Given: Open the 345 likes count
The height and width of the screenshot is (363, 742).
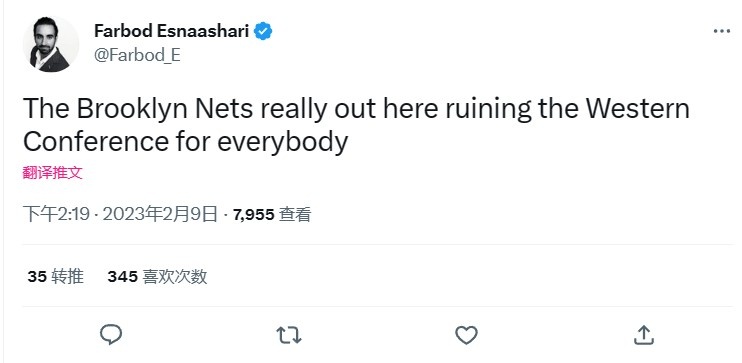Looking at the screenshot, I should 123,276.
